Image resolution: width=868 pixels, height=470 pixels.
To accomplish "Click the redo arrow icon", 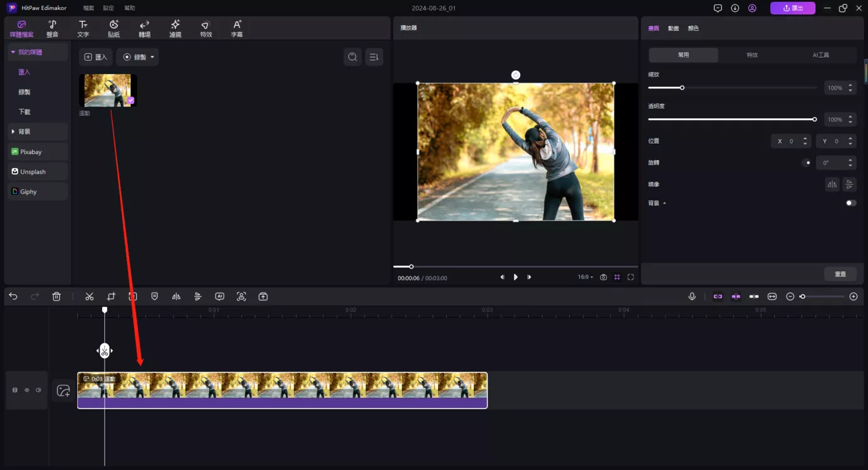I will click(35, 296).
